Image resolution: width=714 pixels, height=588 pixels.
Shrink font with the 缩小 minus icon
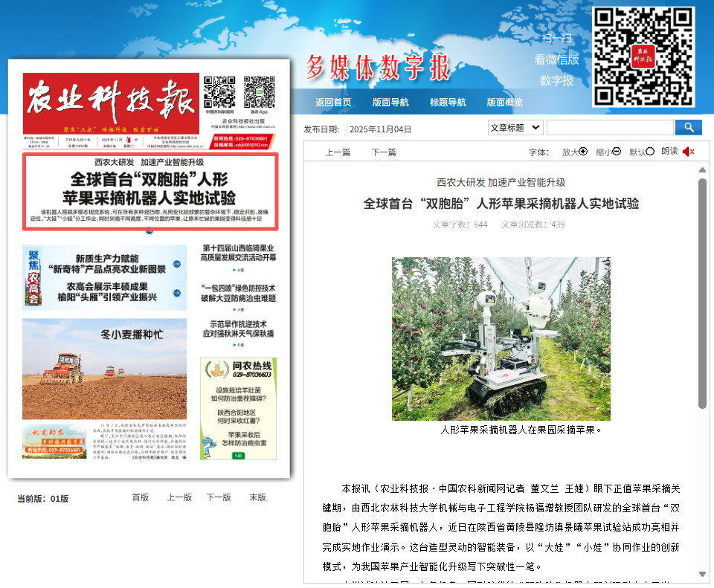click(x=617, y=152)
